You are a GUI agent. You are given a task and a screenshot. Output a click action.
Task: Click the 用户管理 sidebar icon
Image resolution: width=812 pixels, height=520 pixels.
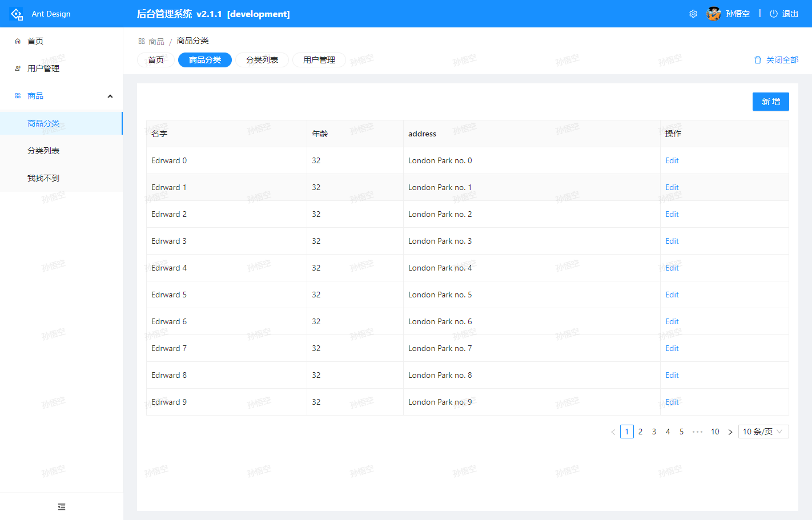(x=18, y=68)
